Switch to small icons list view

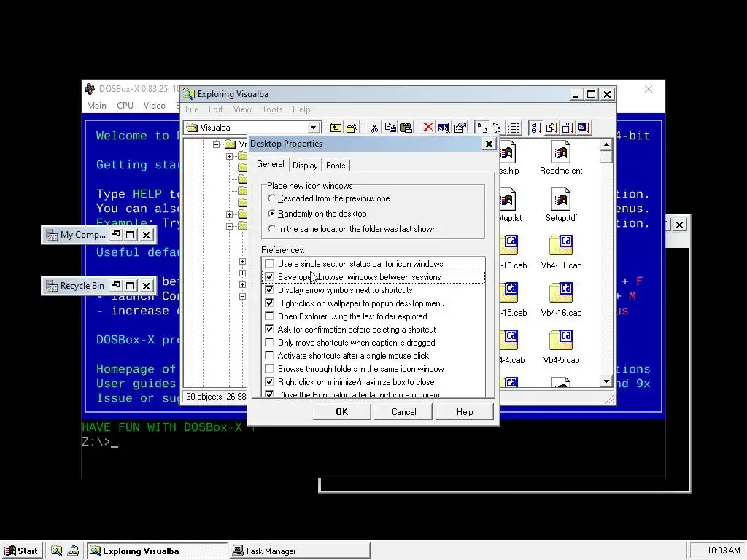pyautogui.click(x=498, y=128)
